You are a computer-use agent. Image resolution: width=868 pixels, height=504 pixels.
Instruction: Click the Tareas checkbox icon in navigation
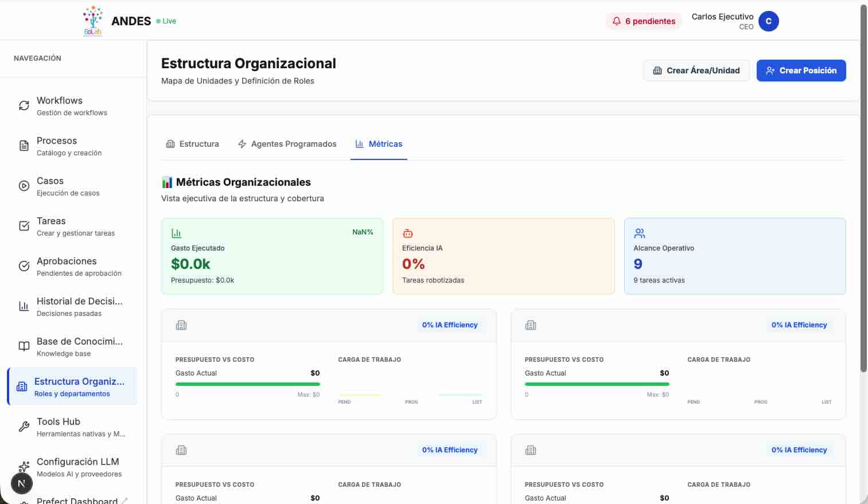tap(24, 225)
